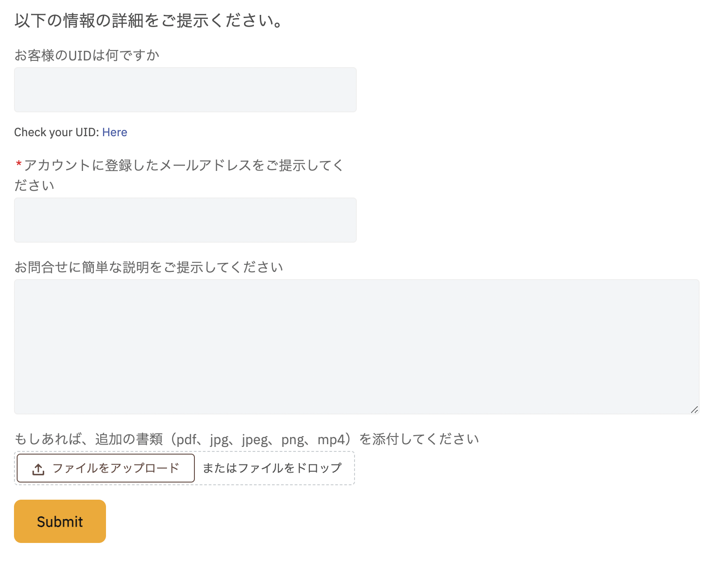
Task: Click the orange Submit button
Action: [60, 521]
